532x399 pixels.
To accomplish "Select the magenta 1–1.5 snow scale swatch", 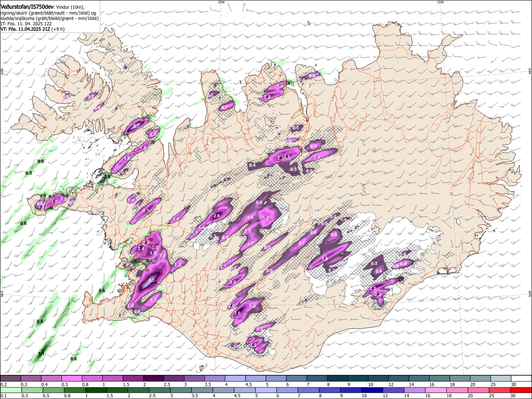I will click(112, 378).
